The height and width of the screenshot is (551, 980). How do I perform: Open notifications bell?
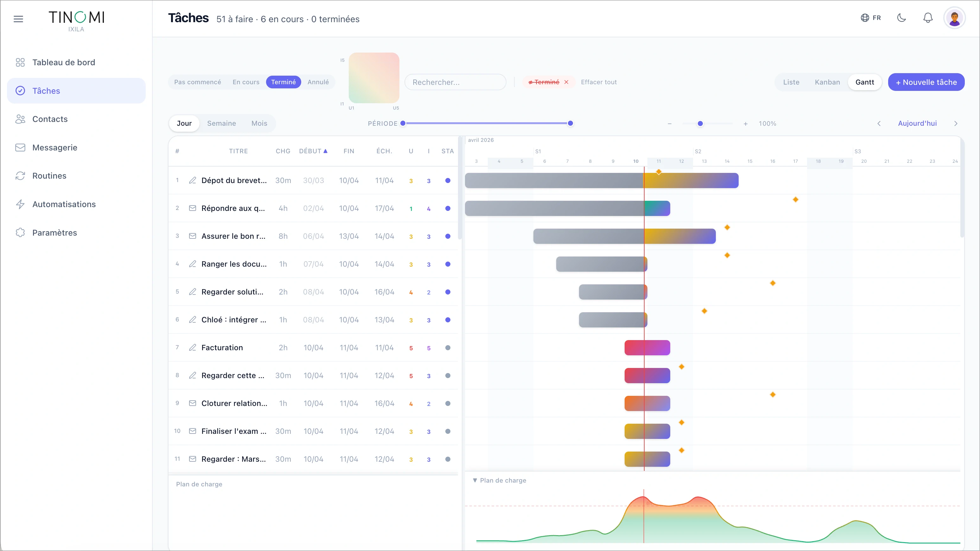tap(928, 18)
